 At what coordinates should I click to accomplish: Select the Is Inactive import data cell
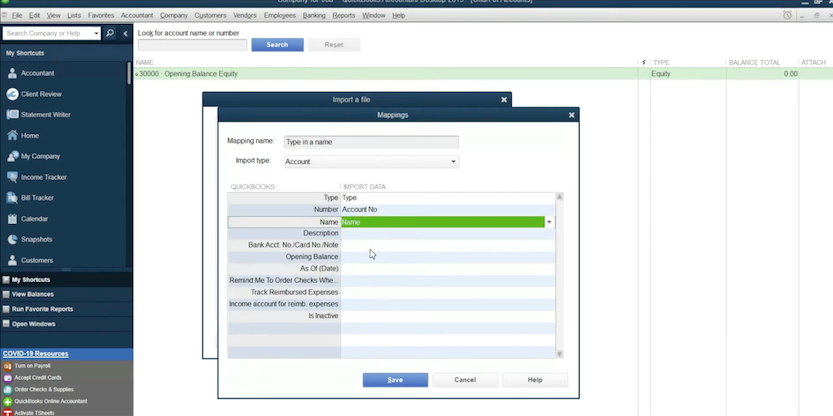[x=448, y=316]
